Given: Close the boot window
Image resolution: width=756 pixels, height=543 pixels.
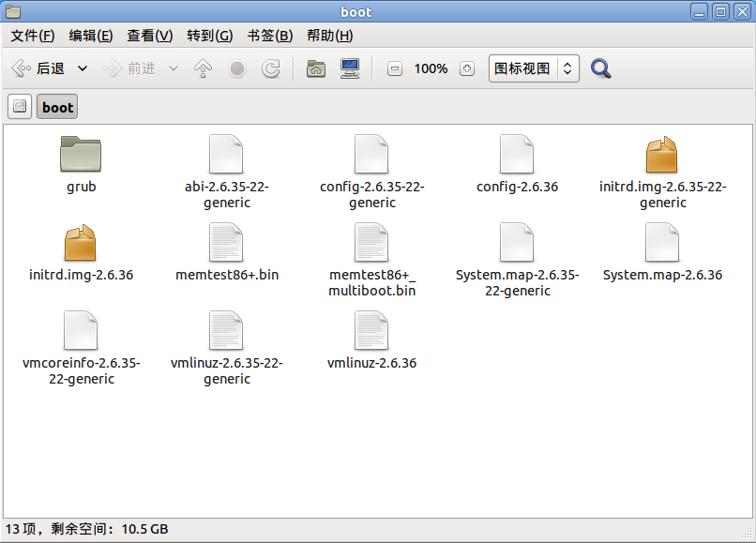Looking at the screenshot, I should coord(743,11).
